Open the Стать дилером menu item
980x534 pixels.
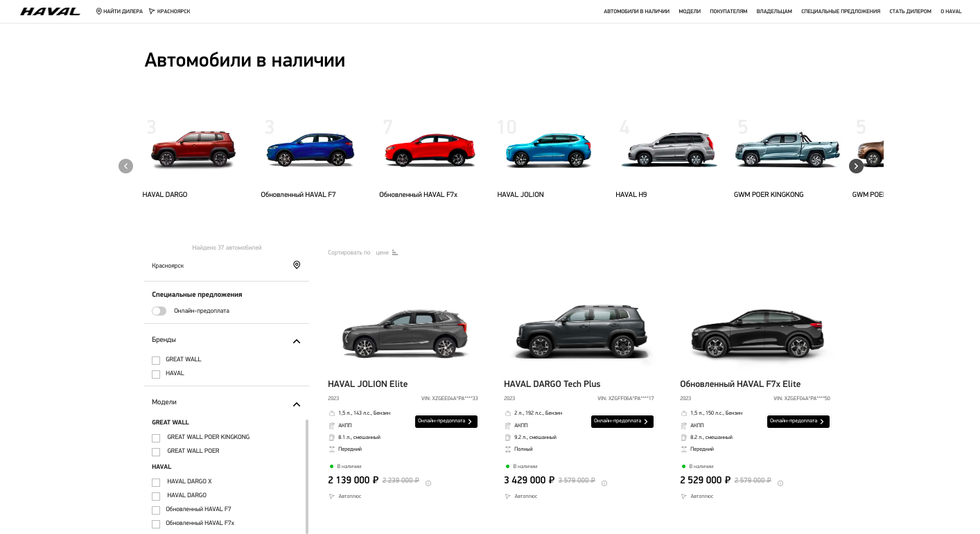(x=910, y=11)
